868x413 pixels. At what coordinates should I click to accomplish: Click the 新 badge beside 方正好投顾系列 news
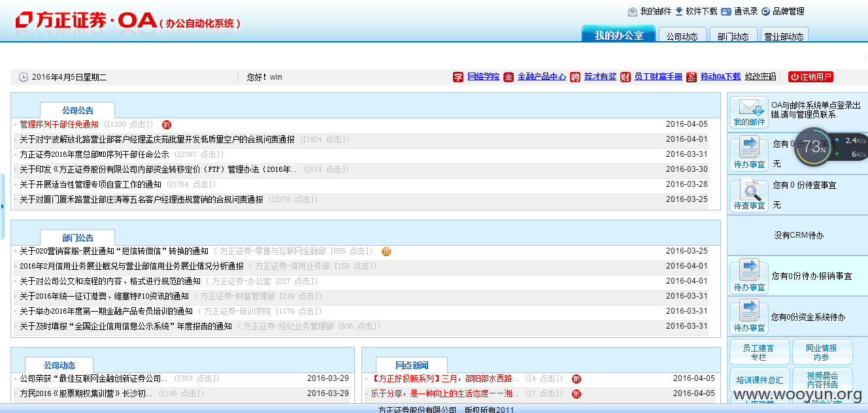point(576,378)
